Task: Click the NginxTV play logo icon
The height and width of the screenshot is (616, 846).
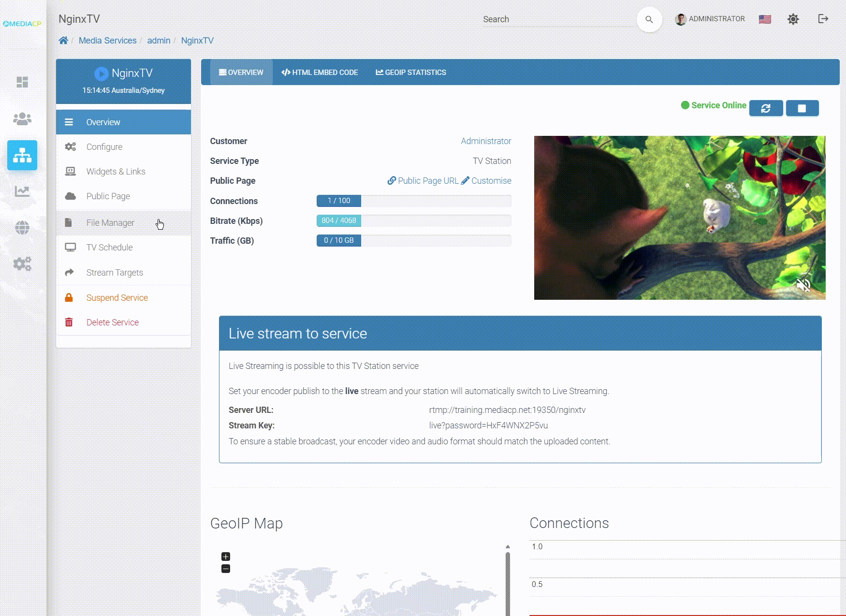Action: [101, 73]
